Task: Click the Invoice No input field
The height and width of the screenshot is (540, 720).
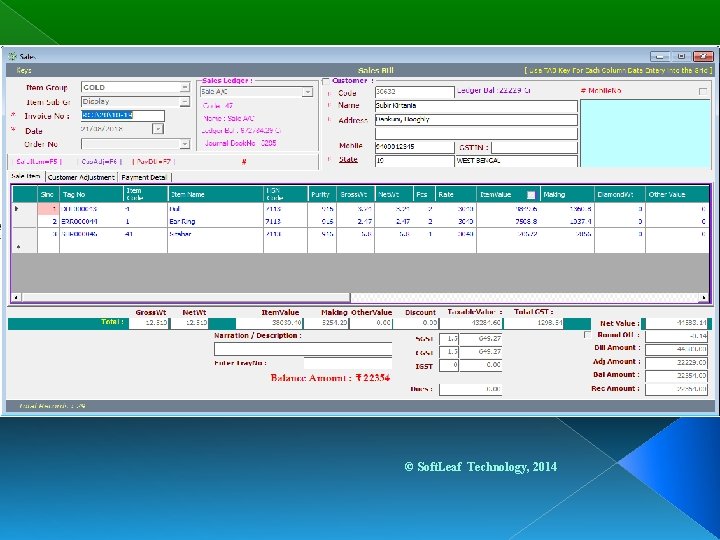Action: pyautogui.click(x=123, y=115)
